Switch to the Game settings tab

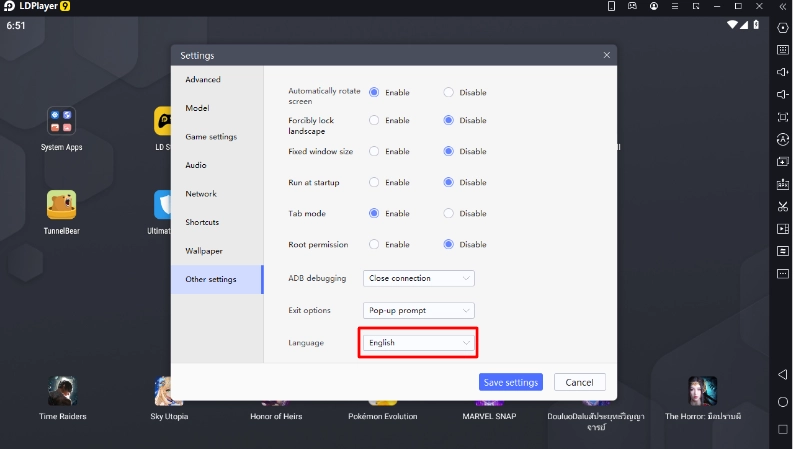[211, 137]
